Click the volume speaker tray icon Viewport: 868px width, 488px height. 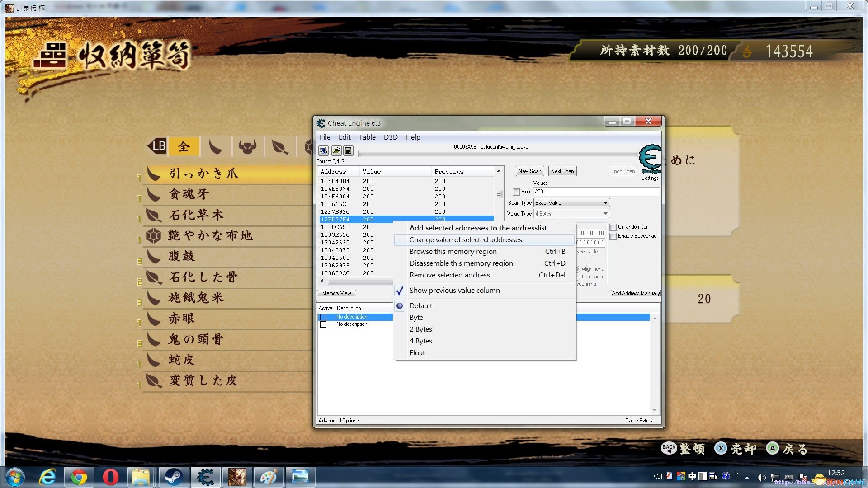[761, 477]
